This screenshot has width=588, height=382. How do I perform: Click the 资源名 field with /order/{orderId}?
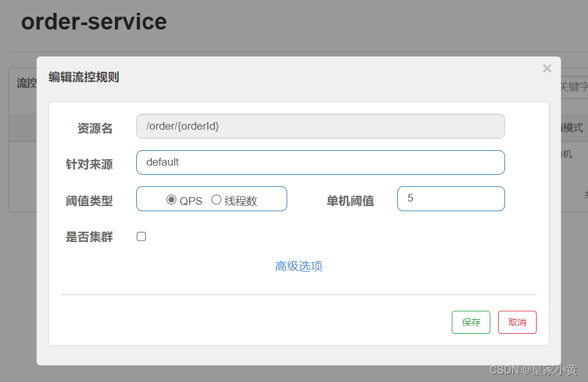tap(321, 126)
